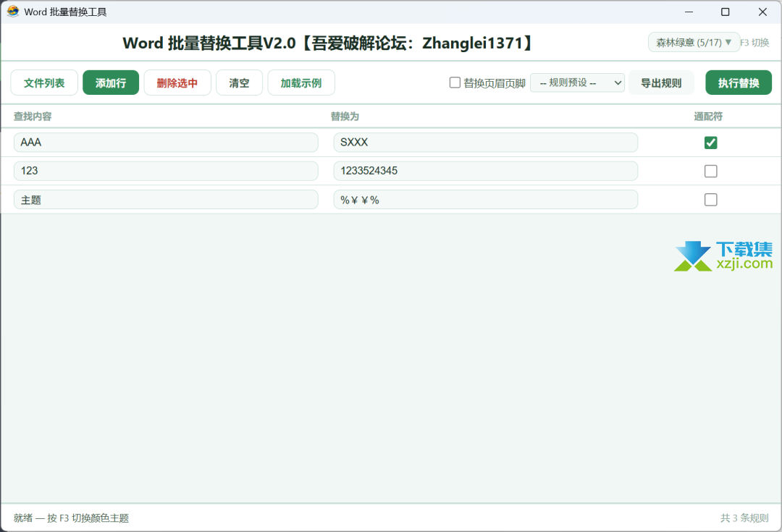Load examples with 加载示例 button

point(301,83)
